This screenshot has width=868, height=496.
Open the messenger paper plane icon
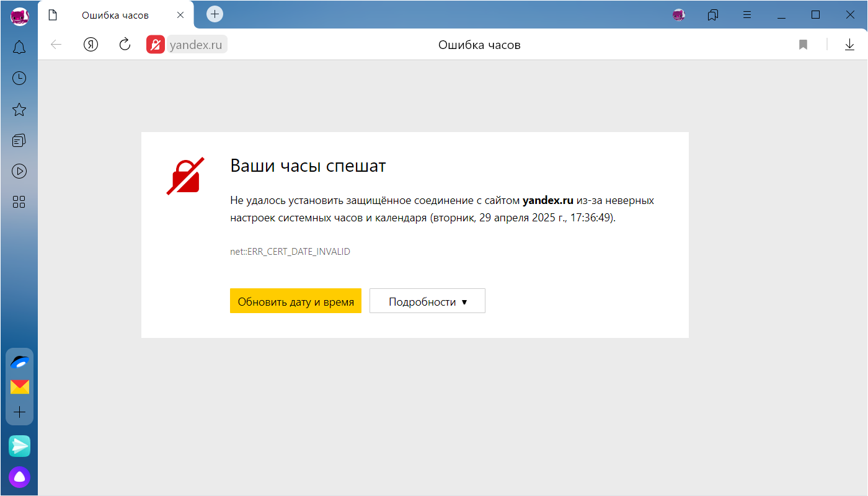coord(20,446)
